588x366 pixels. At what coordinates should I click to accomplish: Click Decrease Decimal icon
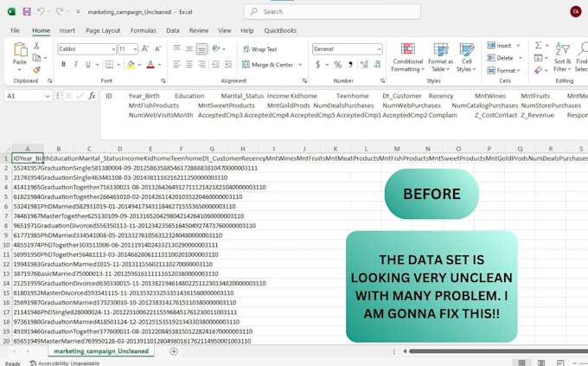tap(377, 65)
